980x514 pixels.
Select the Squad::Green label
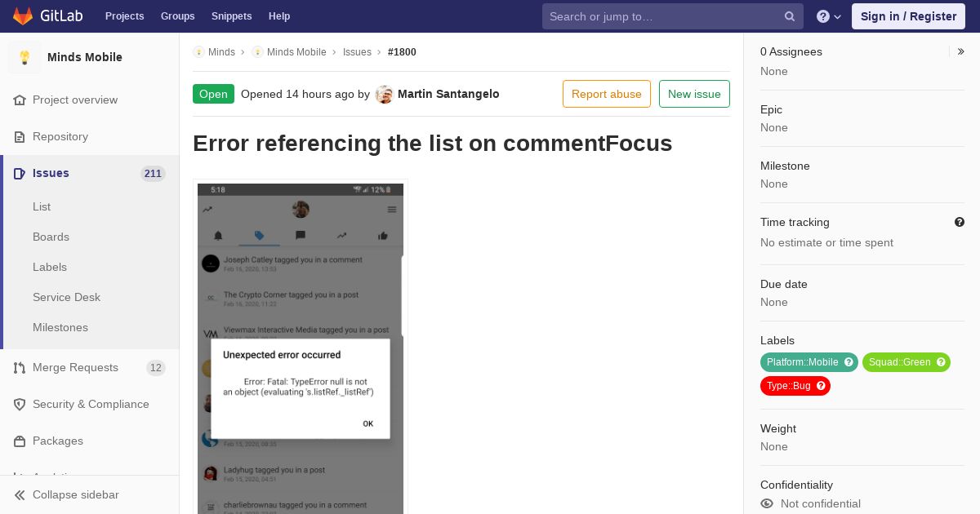pyautogui.click(x=899, y=362)
